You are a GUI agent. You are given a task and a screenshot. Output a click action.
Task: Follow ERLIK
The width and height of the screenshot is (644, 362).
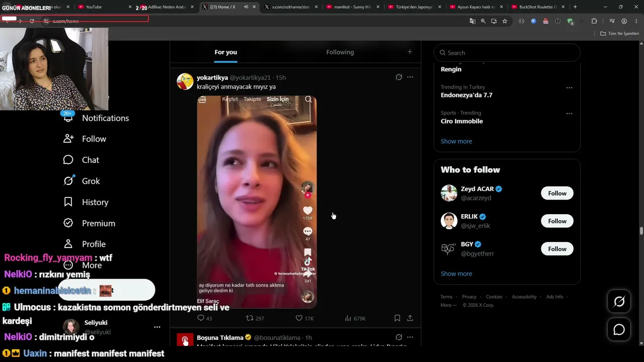pos(557,221)
